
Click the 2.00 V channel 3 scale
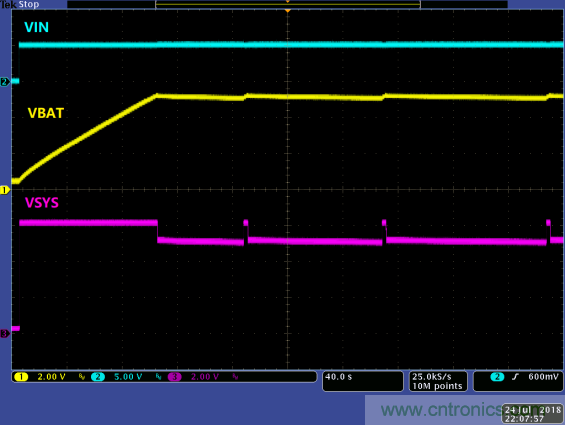pos(205,377)
